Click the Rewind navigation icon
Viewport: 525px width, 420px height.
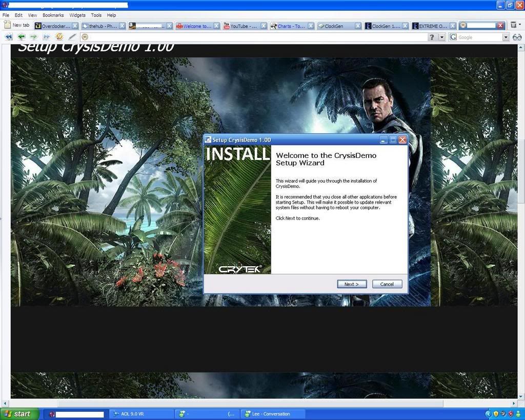pyautogui.click(x=9, y=37)
